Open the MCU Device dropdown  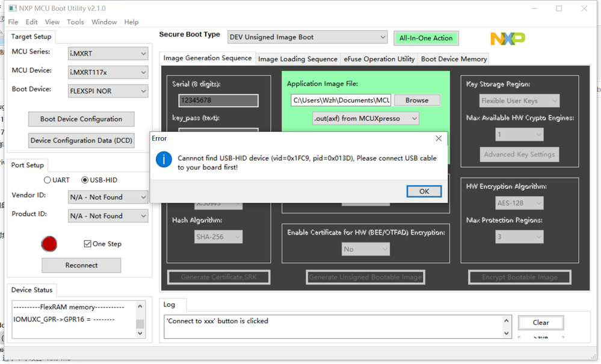tap(108, 72)
